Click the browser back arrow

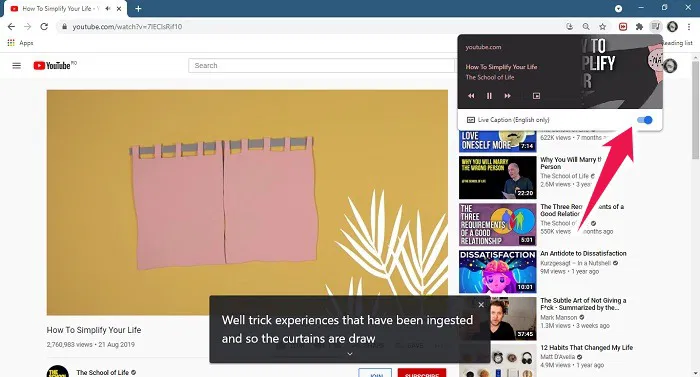pos(11,27)
